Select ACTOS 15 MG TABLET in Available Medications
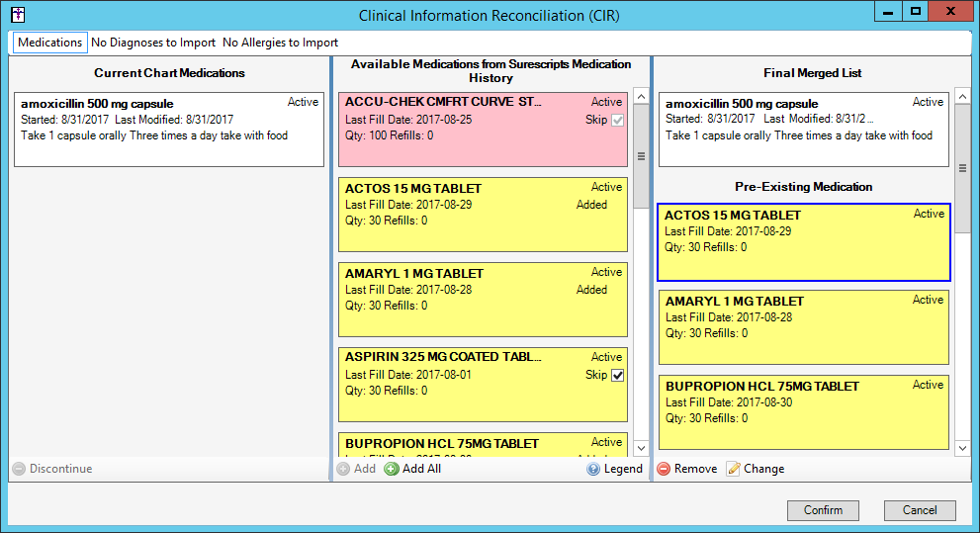 coord(483,215)
